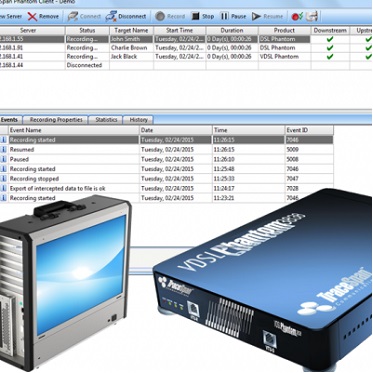Screen dimensions: 373x373
Task: Sort by the Status column header
Action: coord(87,30)
